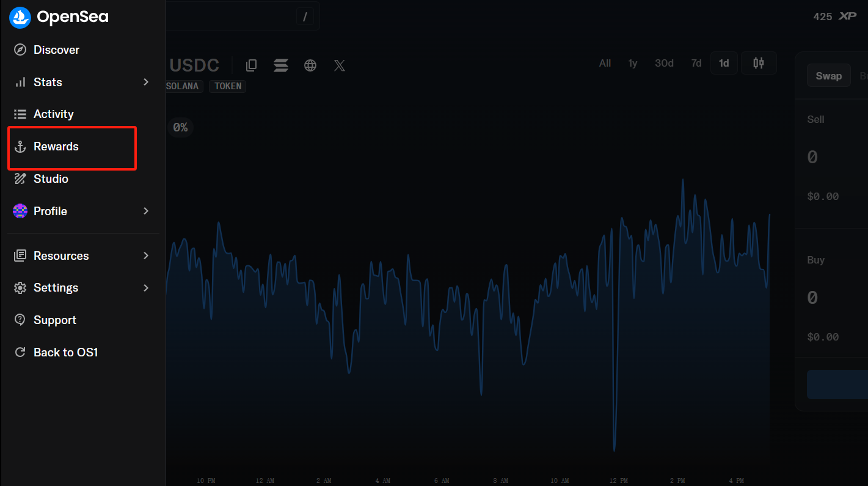The width and height of the screenshot is (868, 486).
Task: Expand the Resources submenu chevron
Action: click(146, 256)
